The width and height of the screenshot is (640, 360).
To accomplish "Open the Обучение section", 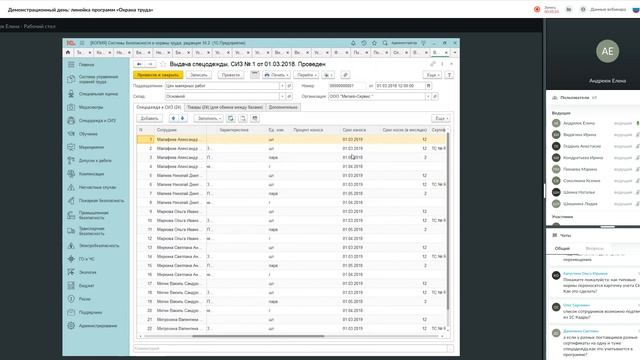I will pos(88,134).
